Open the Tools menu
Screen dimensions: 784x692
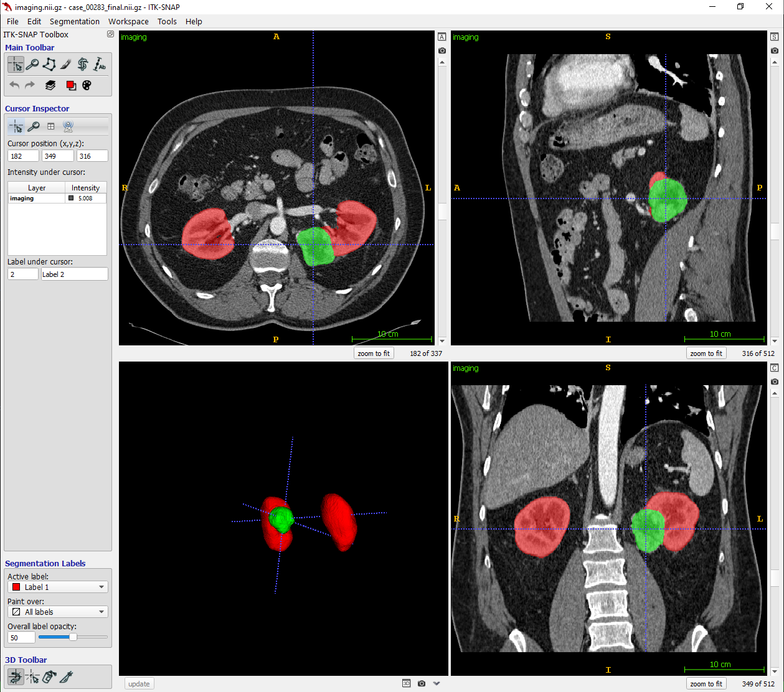[167, 21]
